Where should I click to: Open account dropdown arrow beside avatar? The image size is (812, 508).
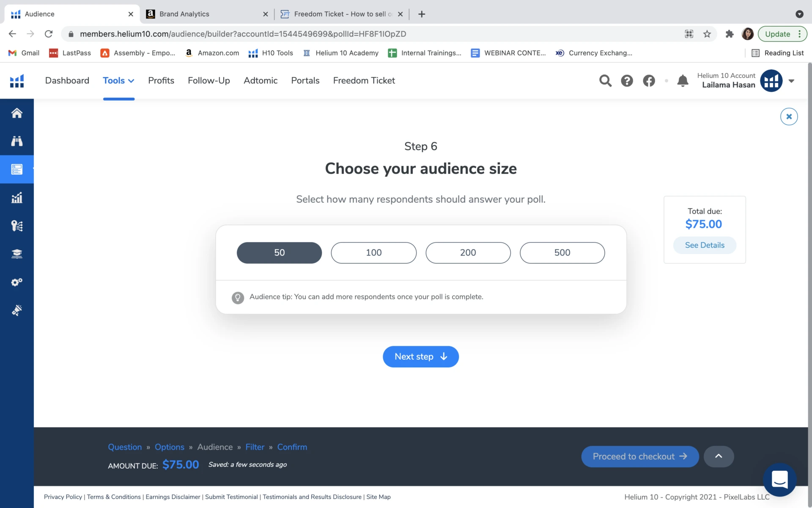pos(791,81)
